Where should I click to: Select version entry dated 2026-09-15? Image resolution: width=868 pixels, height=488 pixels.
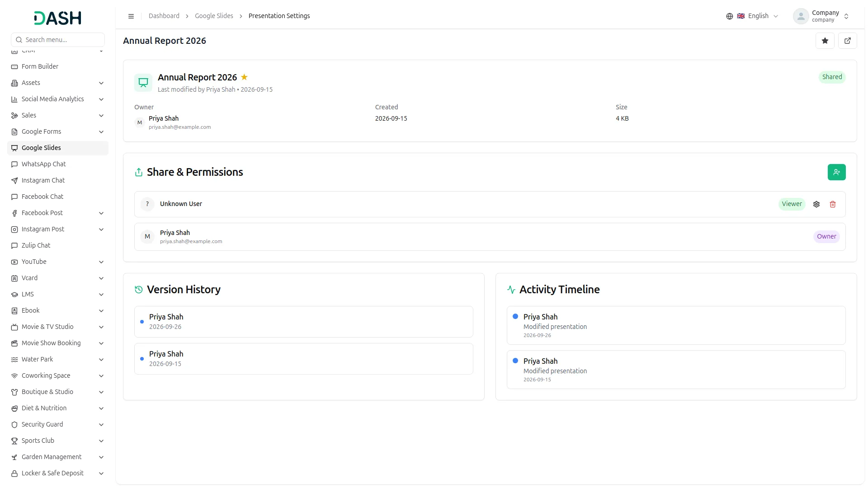pos(304,359)
